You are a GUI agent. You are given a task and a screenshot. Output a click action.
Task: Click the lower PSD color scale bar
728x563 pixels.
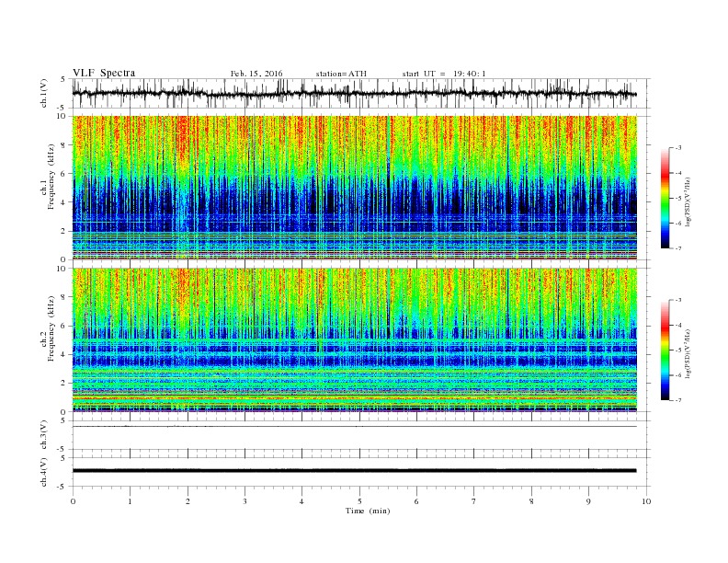pos(665,350)
